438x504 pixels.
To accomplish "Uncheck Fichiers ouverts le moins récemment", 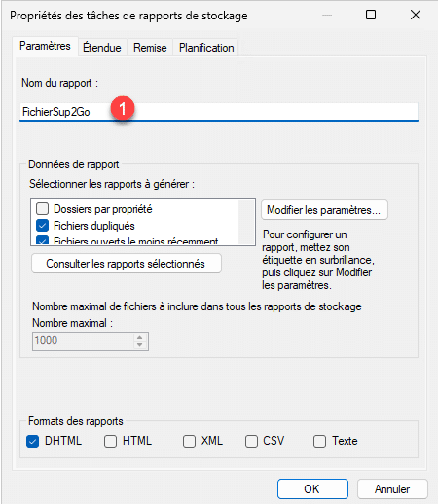I will [42, 240].
